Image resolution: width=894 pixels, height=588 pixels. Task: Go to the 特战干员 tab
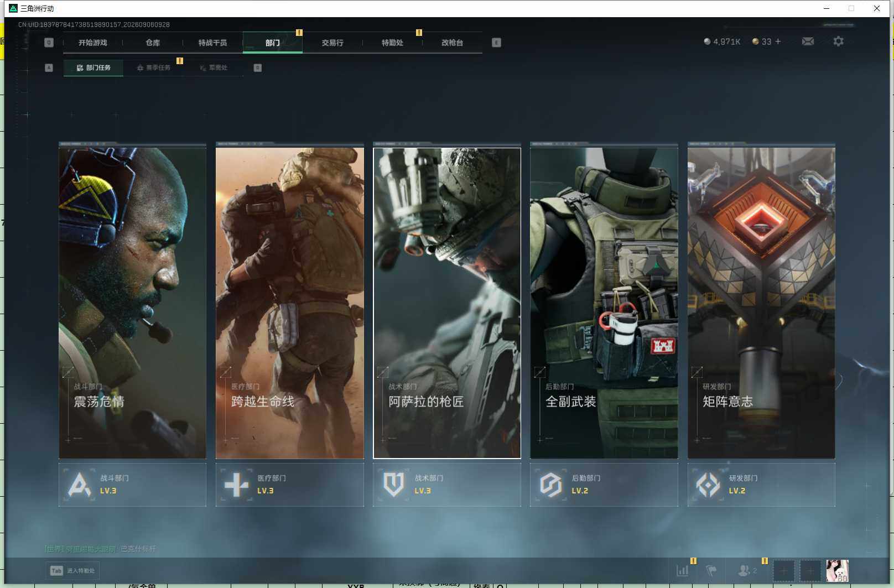point(212,43)
